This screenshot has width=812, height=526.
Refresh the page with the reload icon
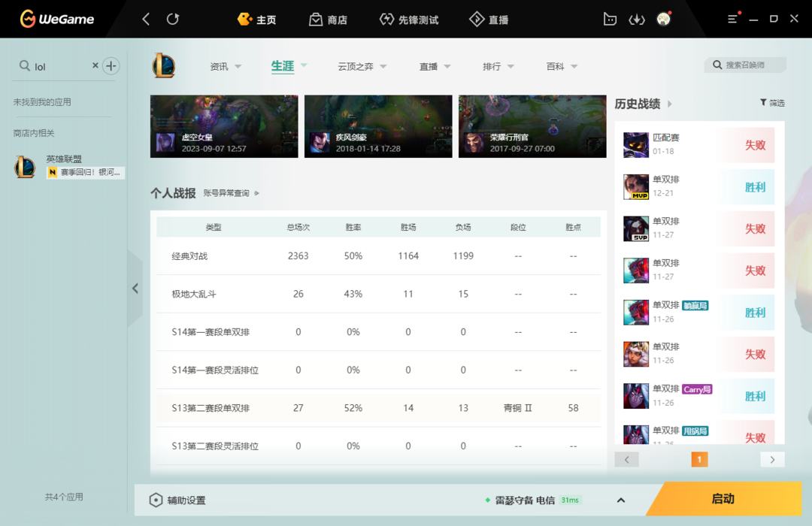[173, 19]
